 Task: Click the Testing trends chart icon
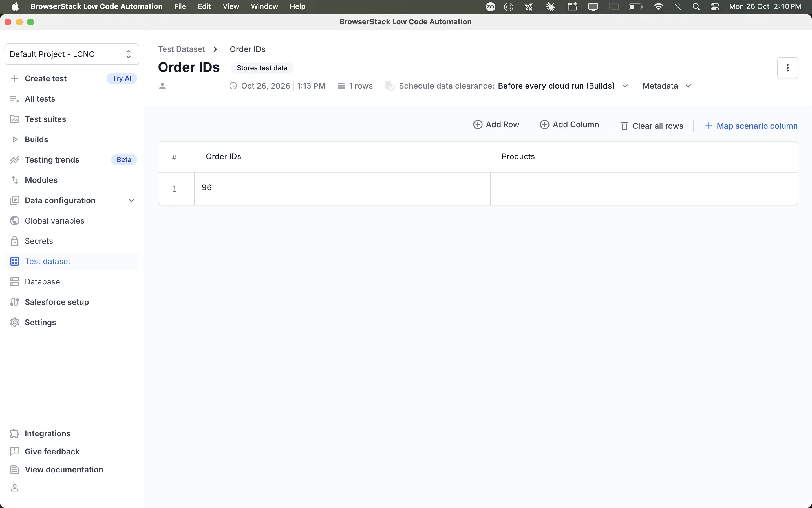click(x=14, y=160)
